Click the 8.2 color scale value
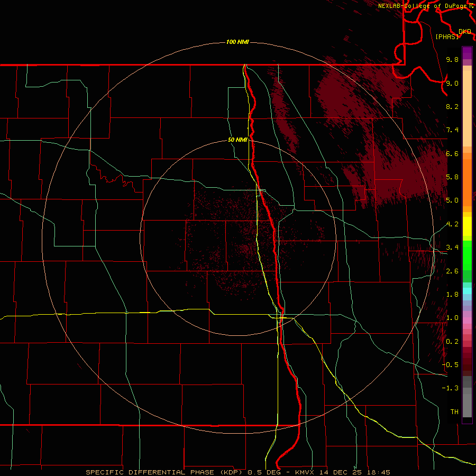 pyautogui.click(x=452, y=106)
